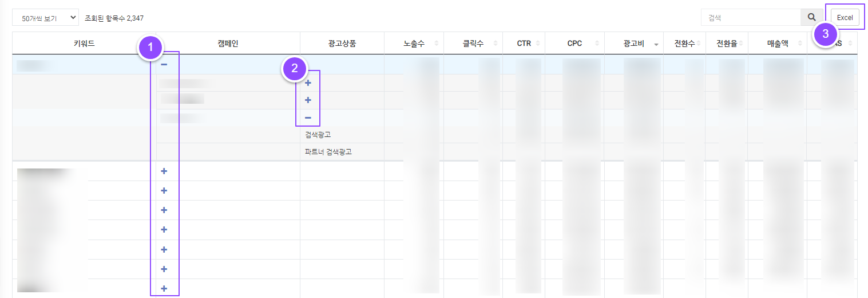Expand the bottom-most plus in 캠페인 column
This screenshot has width=868, height=298.
pos(164,288)
